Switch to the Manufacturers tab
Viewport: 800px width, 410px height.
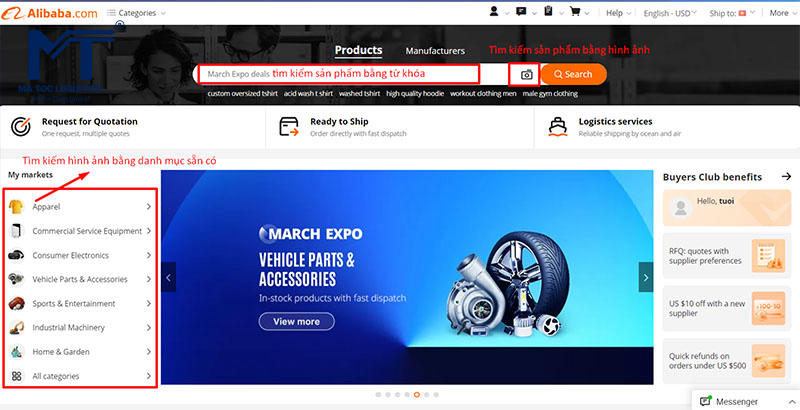[435, 51]
